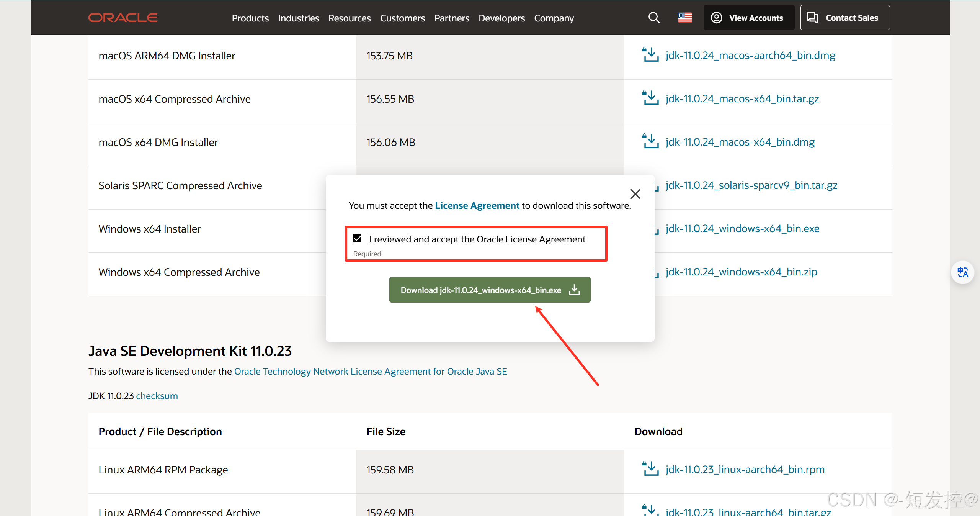Screen dimensions: 980x516
Task: Select the 153.75 MB file size cell
Action: 490,57
